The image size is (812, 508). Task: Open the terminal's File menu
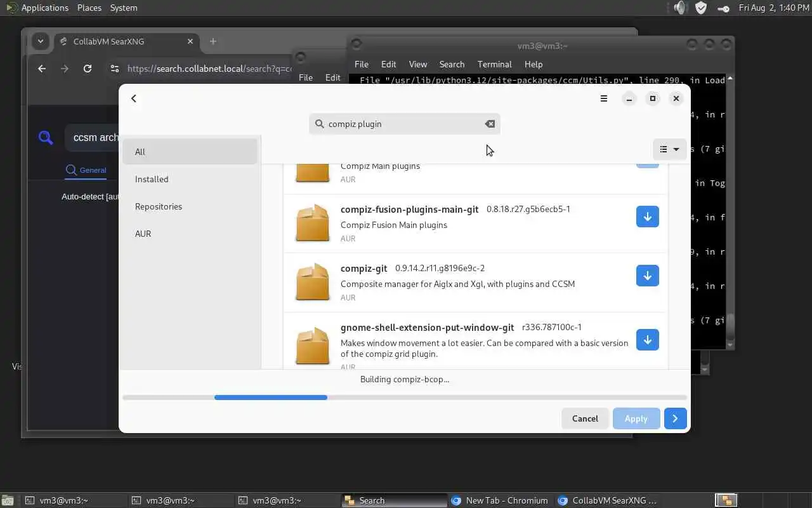pyautogui.click(x=362, y=64)
